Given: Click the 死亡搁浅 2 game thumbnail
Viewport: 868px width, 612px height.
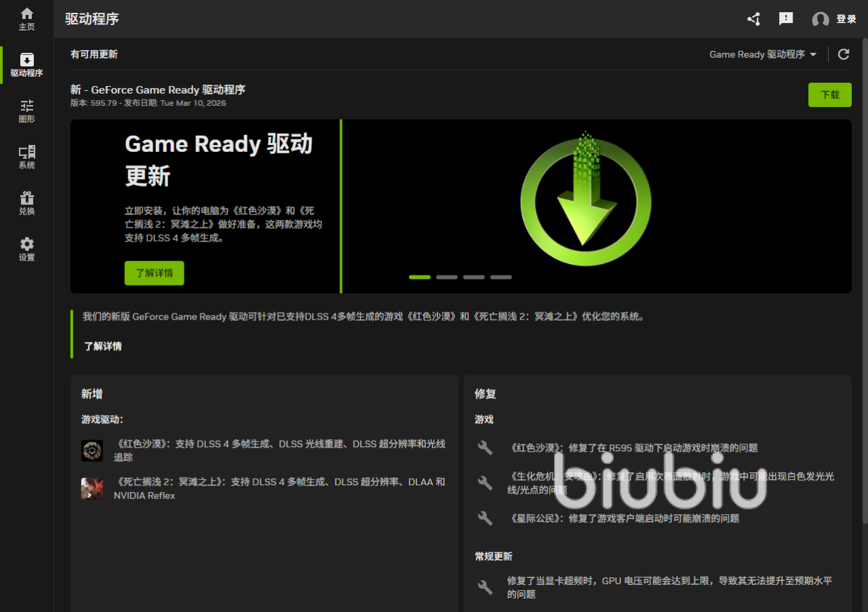Looking at the screenshot, I should pyautogui.click(x=92, y=489).
